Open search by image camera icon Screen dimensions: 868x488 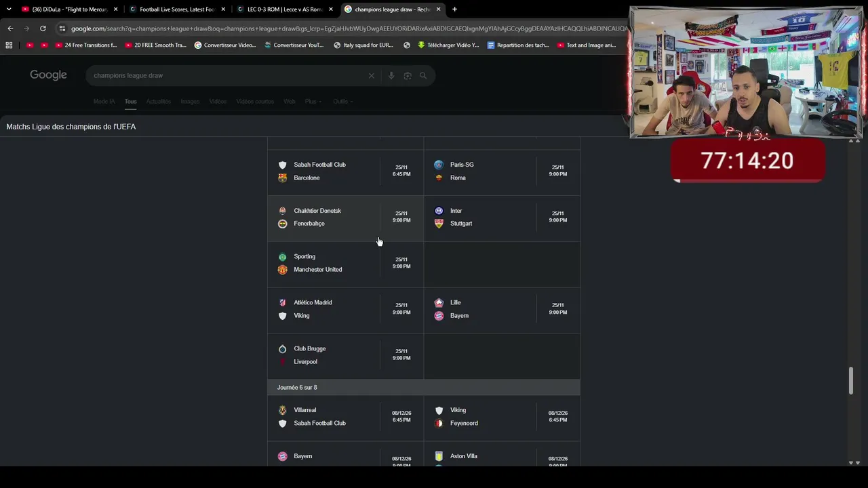[x=408, y=76]
